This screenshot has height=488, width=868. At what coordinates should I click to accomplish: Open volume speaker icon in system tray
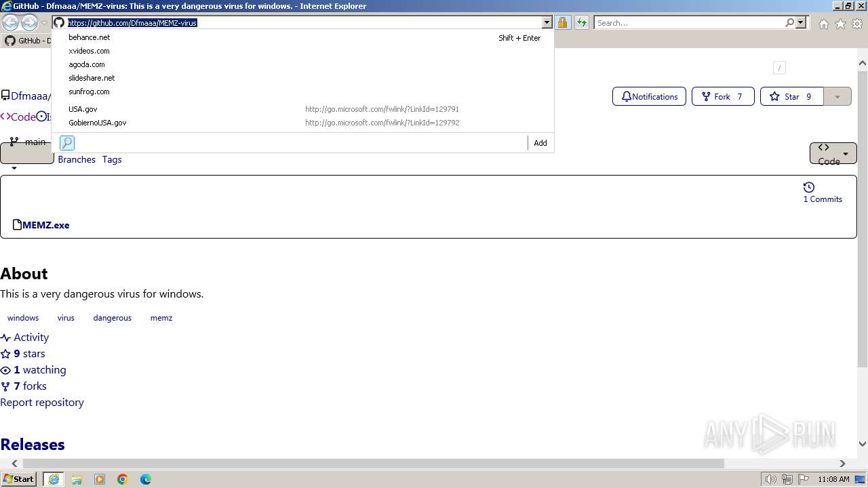770,479
